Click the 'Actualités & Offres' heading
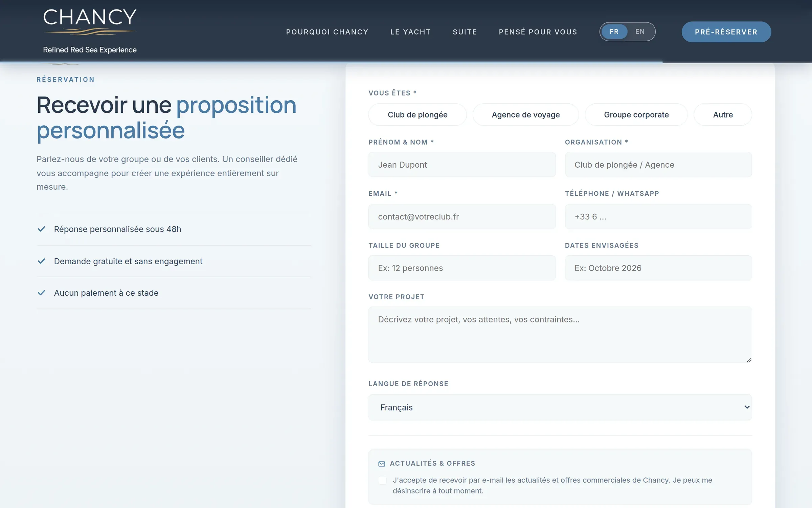Screen dimensions: 812x508 (432, 463)
